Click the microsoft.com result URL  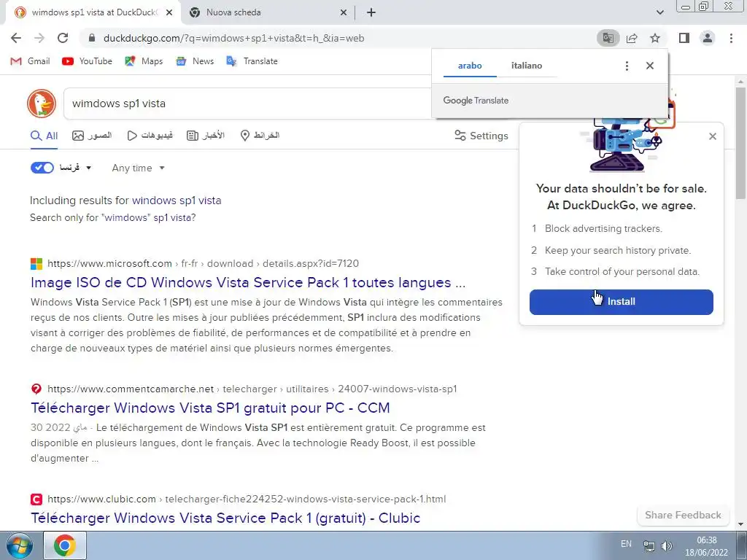pos(203,263)
